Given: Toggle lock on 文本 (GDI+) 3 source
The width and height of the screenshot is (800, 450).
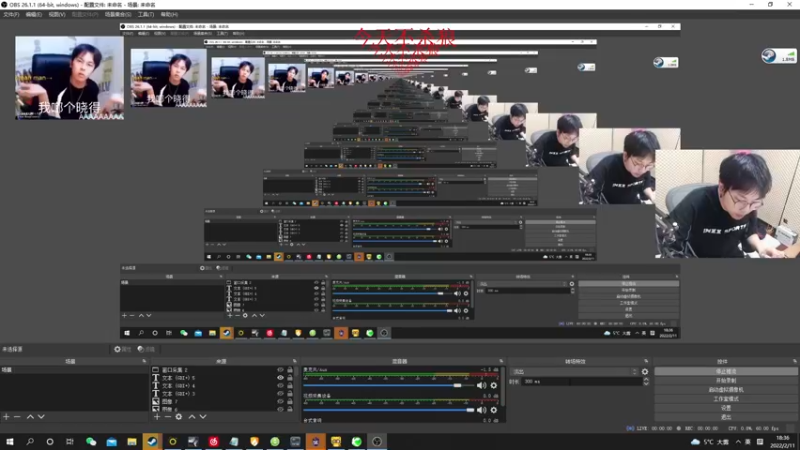Looking at the screenshot, I should (x=290, y=393).
